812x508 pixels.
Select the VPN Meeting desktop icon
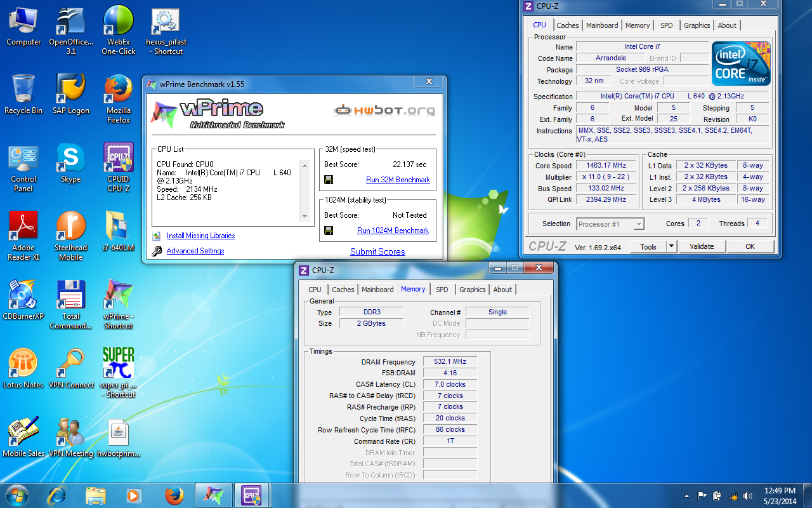(x=71, y=438)
